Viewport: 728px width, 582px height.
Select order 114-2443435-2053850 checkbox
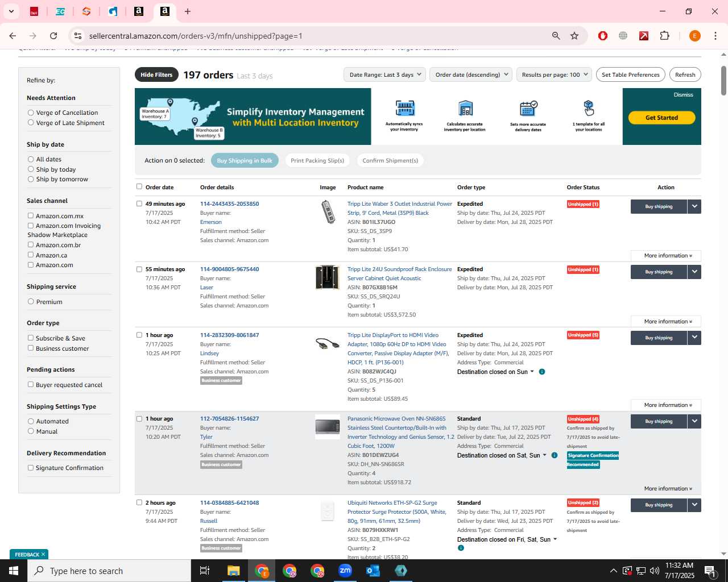[139, 203]
